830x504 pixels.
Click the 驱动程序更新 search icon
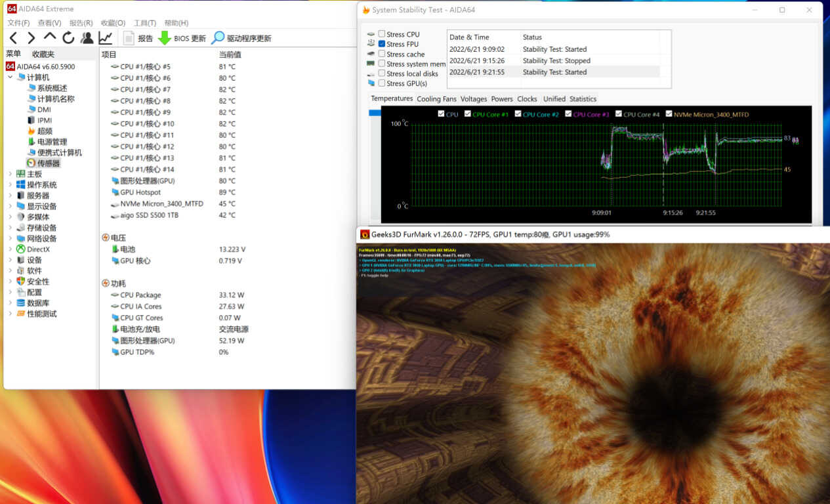pyautogui.click(x=218, y=38)
